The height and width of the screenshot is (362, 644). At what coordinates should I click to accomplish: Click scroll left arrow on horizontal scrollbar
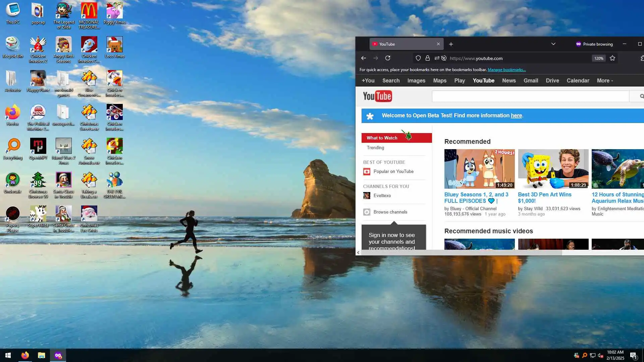[358, 252]
